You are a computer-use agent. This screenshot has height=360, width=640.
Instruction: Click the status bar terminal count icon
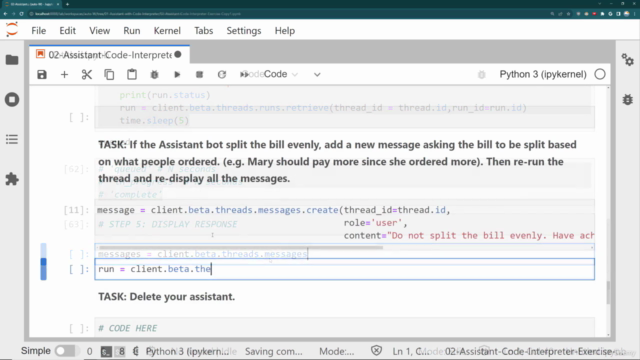point(106,351)
